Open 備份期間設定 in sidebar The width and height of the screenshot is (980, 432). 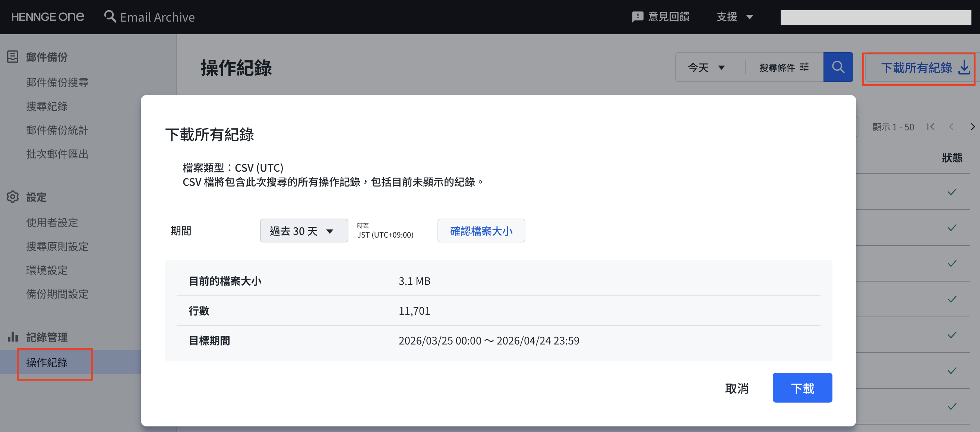coord(57,294)
